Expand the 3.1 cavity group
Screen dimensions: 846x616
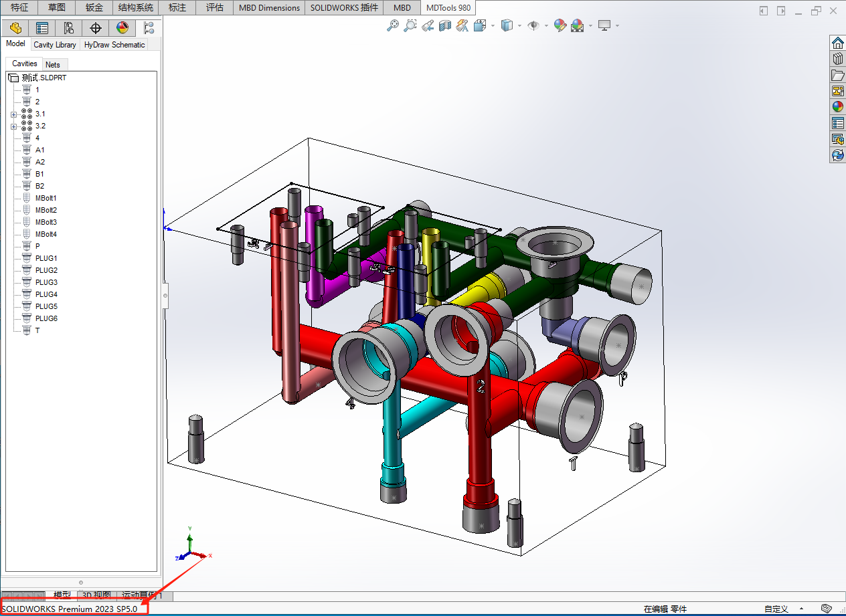coord(13,114)
